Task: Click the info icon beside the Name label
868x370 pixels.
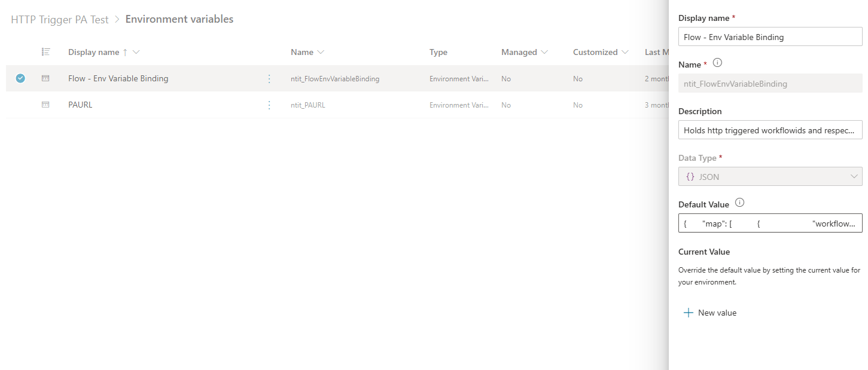Action: [x=716, y=63]
